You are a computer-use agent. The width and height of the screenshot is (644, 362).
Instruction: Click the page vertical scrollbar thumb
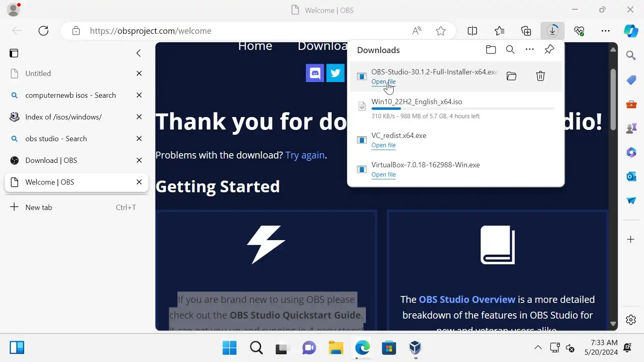pos(613,100)
